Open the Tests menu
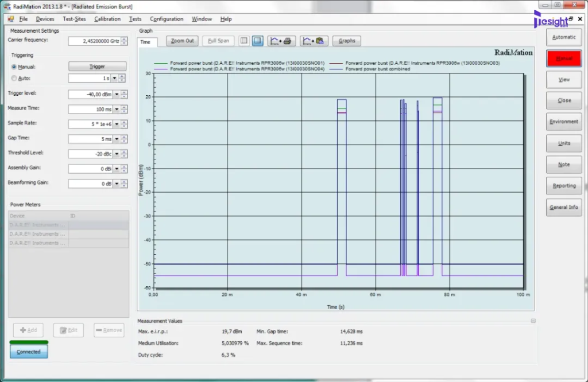 tap(135, 19)
